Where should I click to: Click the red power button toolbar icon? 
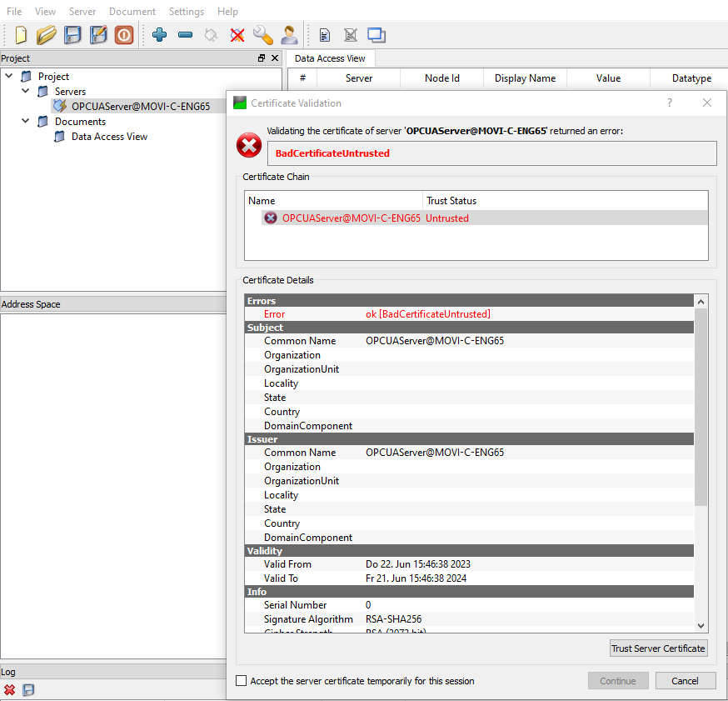coord(124,35)
